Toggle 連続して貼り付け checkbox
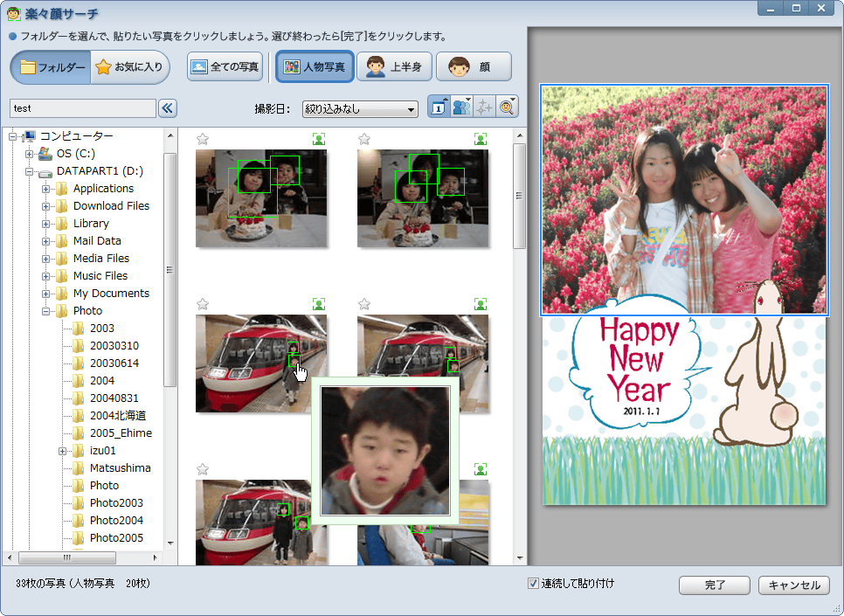The image size is (844, 616). (533, 584)
